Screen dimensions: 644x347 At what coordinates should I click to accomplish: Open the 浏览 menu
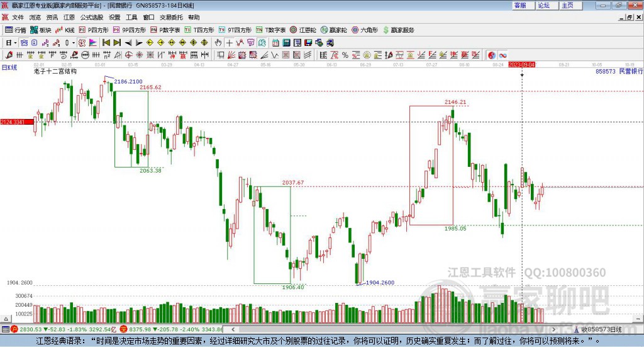(x=35, y=17)
